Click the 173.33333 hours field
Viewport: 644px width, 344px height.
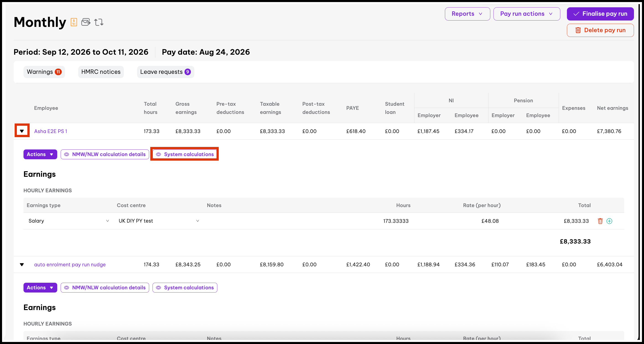coord(396,221)
